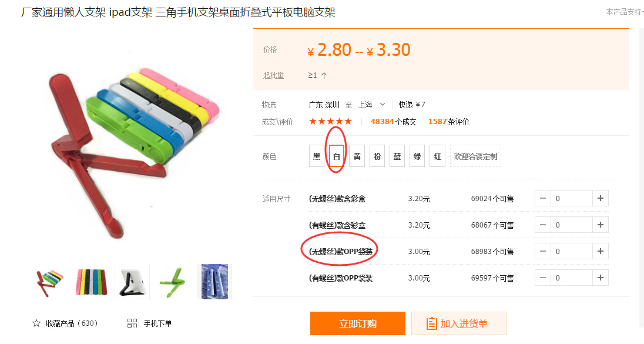The image size is (644, 344).
Task: Open the 48384 个成交 transactions link
Action: click(x=393, y=122)
